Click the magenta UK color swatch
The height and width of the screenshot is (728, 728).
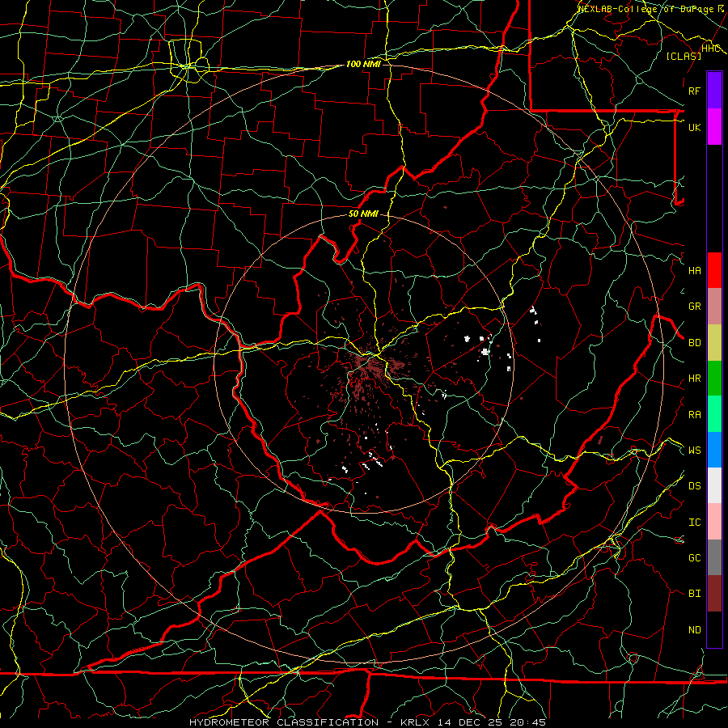(714, 127)
